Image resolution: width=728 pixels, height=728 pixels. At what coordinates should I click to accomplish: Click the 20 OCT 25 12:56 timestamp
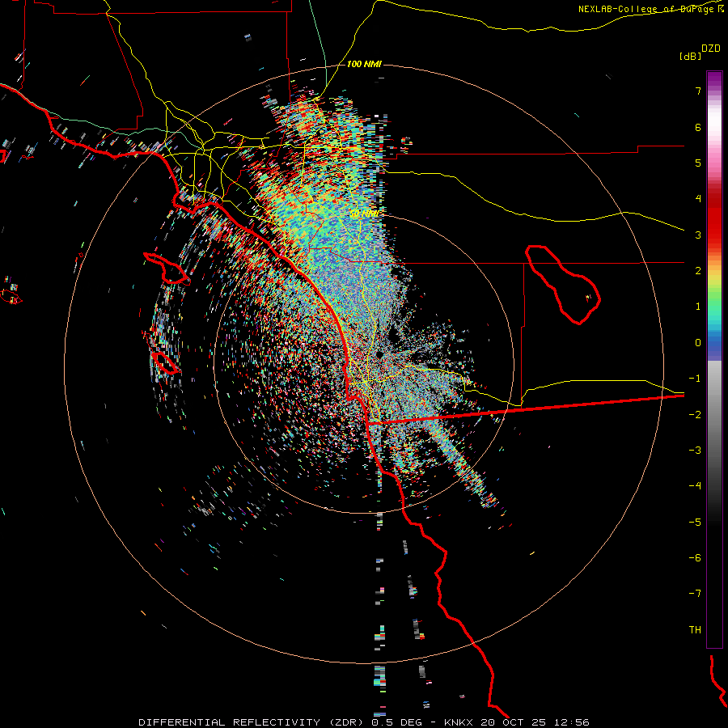point(535,722)
